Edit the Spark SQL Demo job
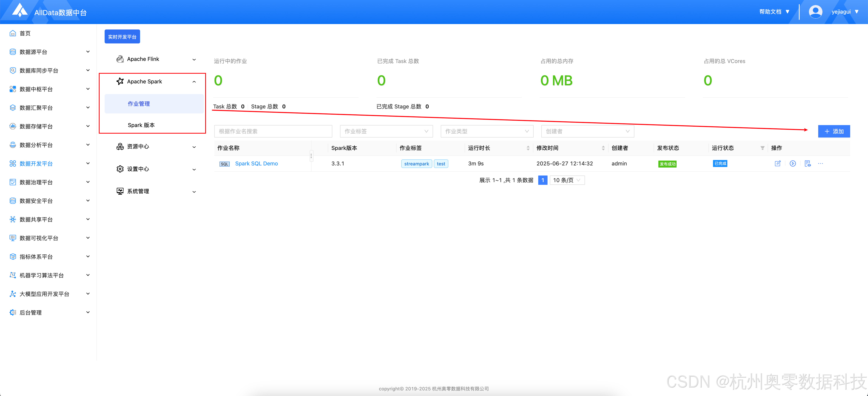Screen dimensions: 868x396 coord(777,164)
